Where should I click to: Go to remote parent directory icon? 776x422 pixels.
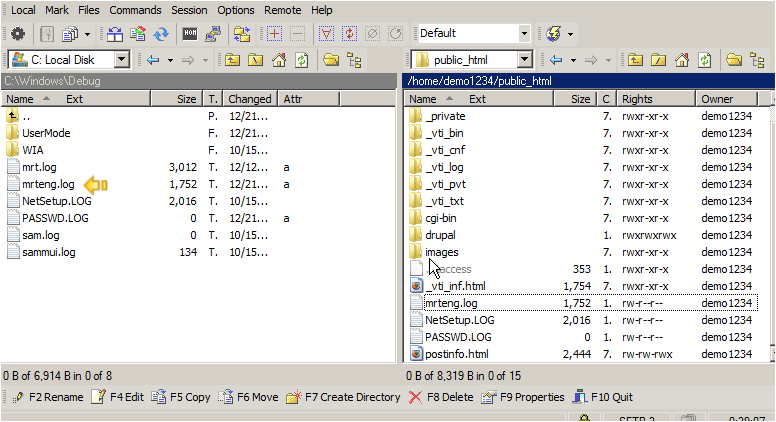click(635, 60)
